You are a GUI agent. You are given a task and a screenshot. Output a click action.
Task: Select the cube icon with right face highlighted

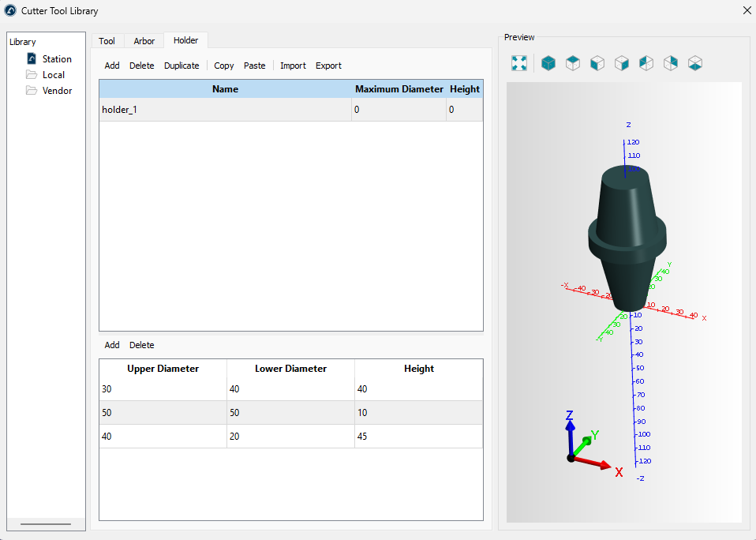[x=622, y=63]
